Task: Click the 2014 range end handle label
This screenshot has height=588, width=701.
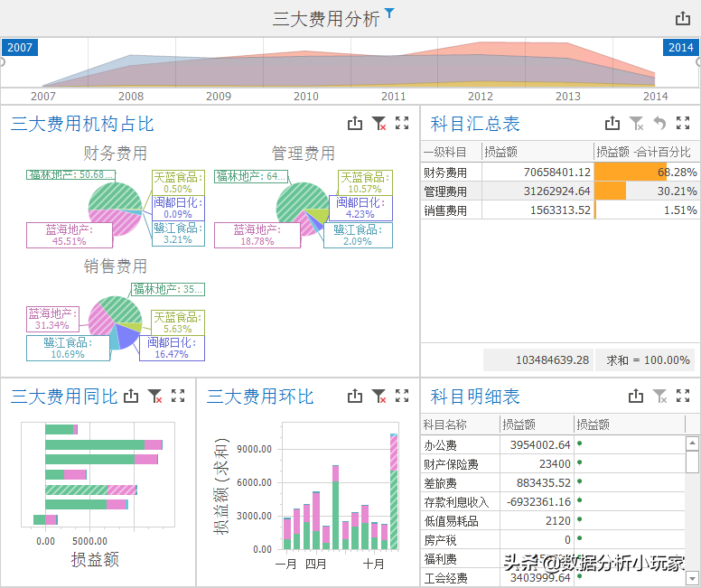Action: pos(679,48)
